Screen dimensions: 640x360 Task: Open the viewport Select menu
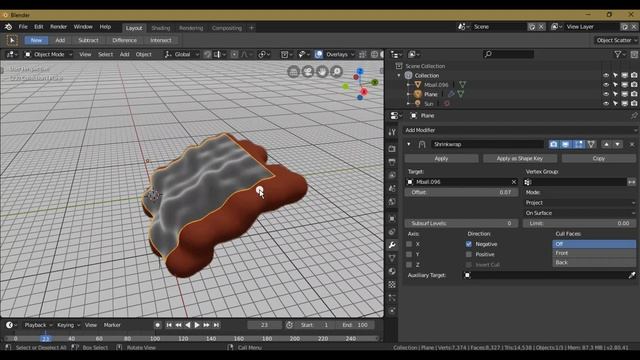tap(105, 54)
